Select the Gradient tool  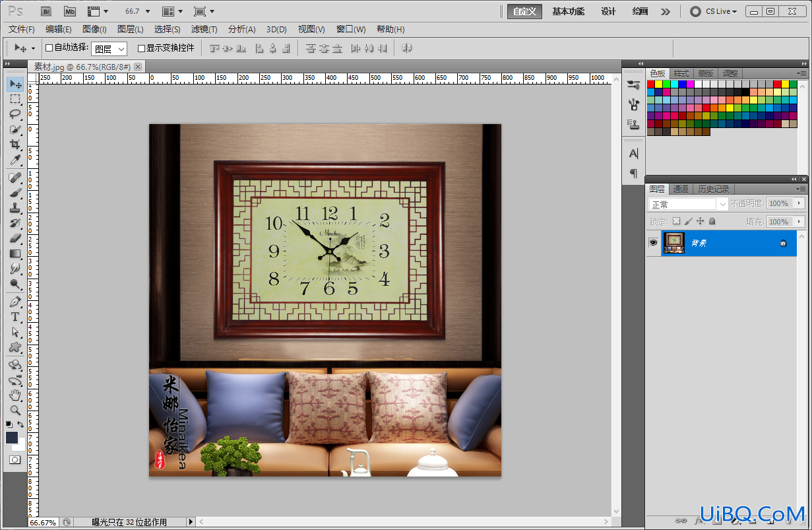tap(15, 254)
